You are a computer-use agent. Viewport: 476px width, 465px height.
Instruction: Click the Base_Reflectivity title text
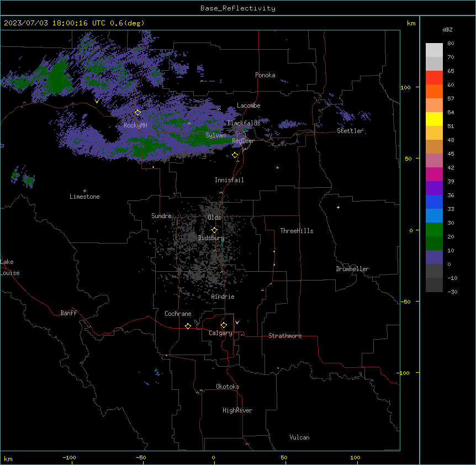coord(238,8)
